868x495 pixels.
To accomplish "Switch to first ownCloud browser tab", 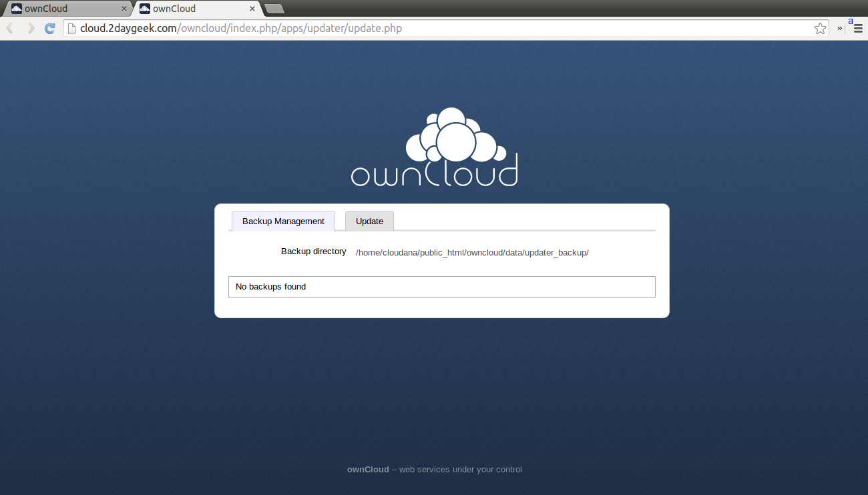I will (x=67, y=9).
